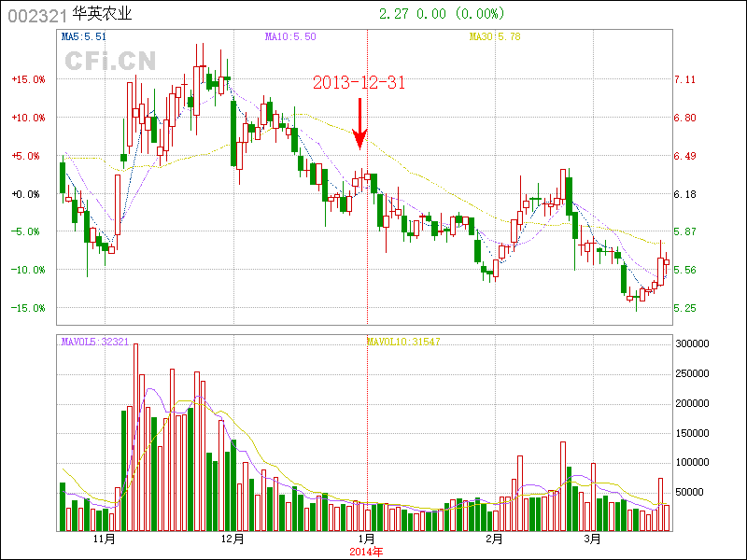Viewport: 747px width, 560px height.
Task: Select 3月 on the time axis
Action: pos(592,539)
